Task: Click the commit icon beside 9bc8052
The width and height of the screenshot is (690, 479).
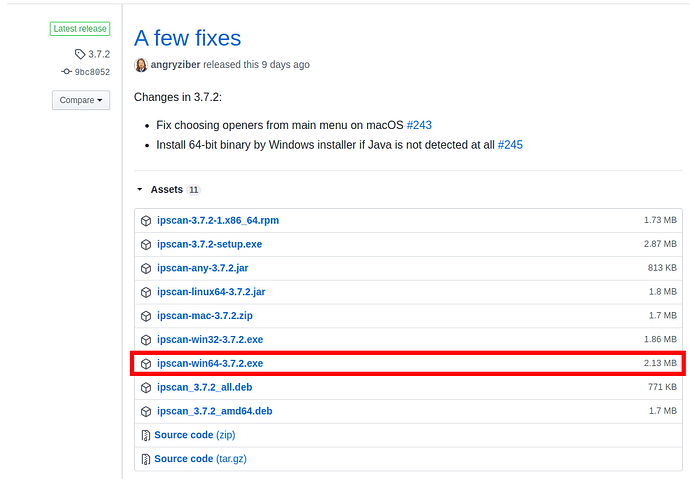Action: tap(66, 72)
